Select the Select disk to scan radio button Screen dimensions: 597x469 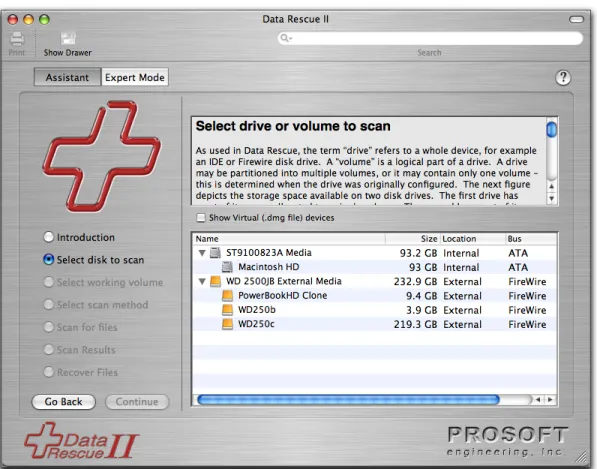pos(48,259)
